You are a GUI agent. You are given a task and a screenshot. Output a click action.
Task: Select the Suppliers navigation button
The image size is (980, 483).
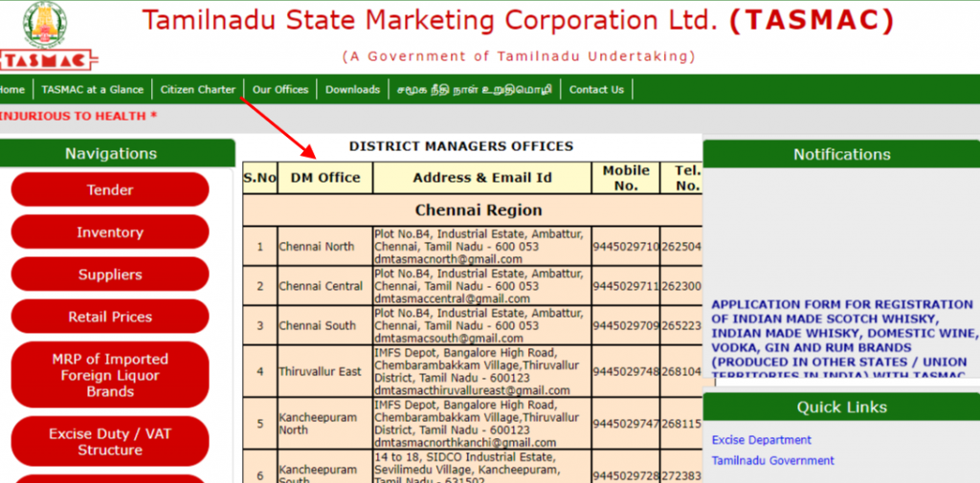110,274
